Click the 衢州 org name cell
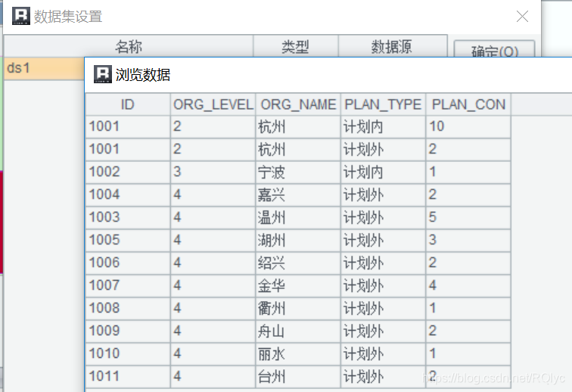The height and width of the screenshot is (392, 572). pyautogui.click(x=298, y=309)
